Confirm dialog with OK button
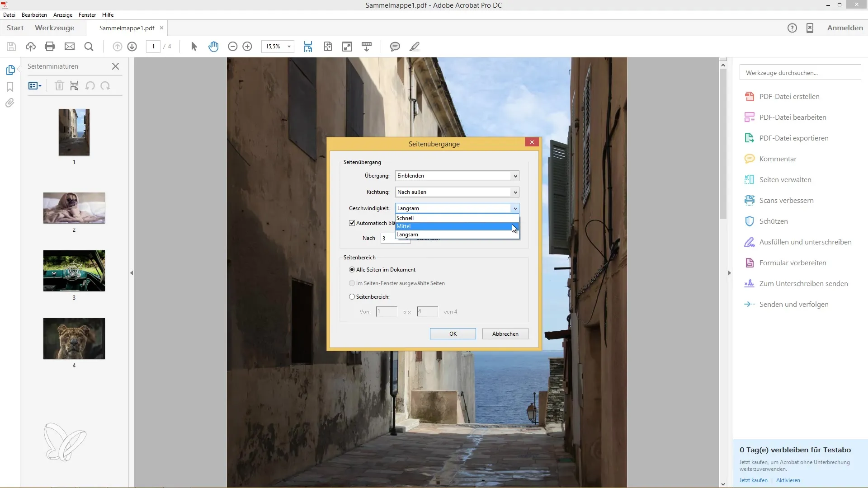This screenshot has width=868, height=488. click(x=453, y=334)
